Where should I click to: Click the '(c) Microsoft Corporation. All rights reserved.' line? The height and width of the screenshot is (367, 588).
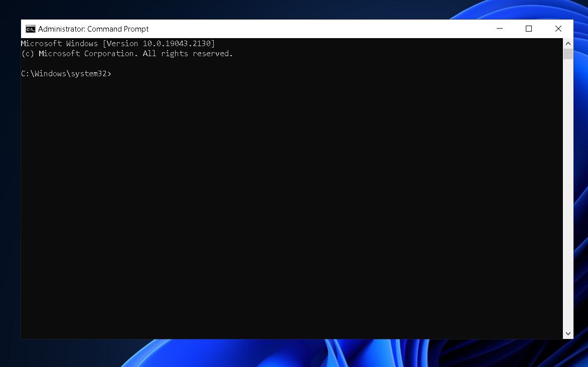pos(127,54)
